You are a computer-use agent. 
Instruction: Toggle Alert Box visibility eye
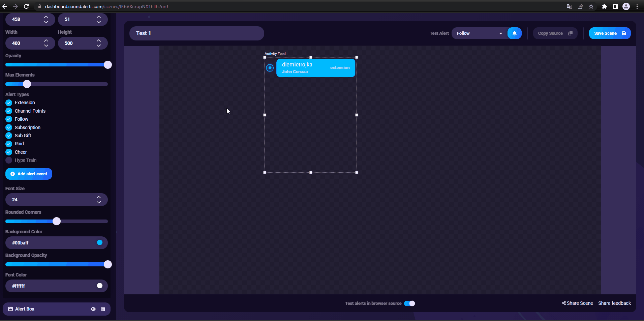[93, 309]
